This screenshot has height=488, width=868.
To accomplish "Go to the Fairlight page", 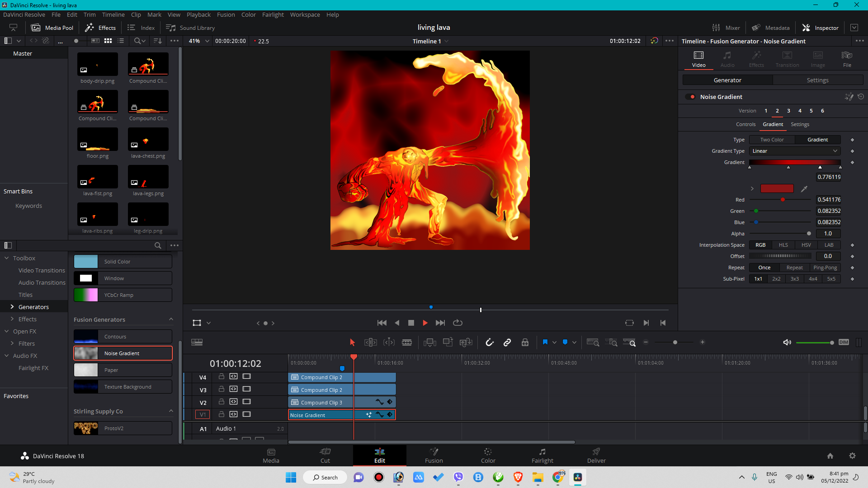I will click(542, 455).
